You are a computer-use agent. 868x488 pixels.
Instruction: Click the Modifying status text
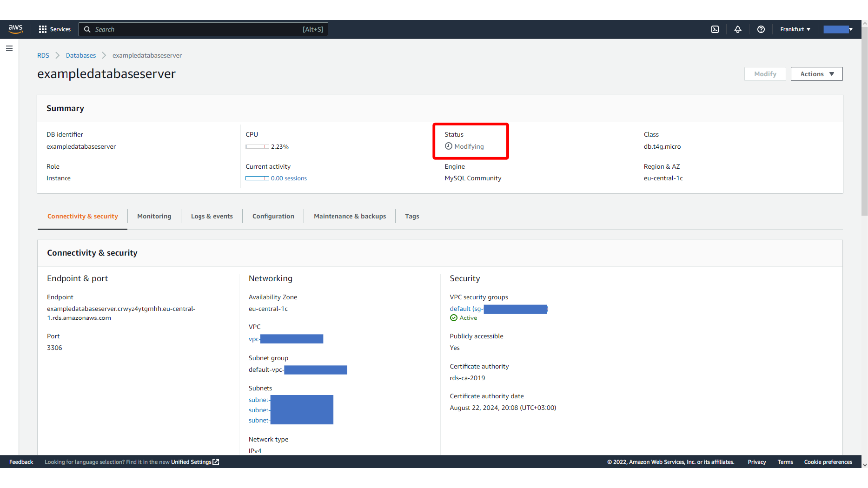(x=469, y=147)
